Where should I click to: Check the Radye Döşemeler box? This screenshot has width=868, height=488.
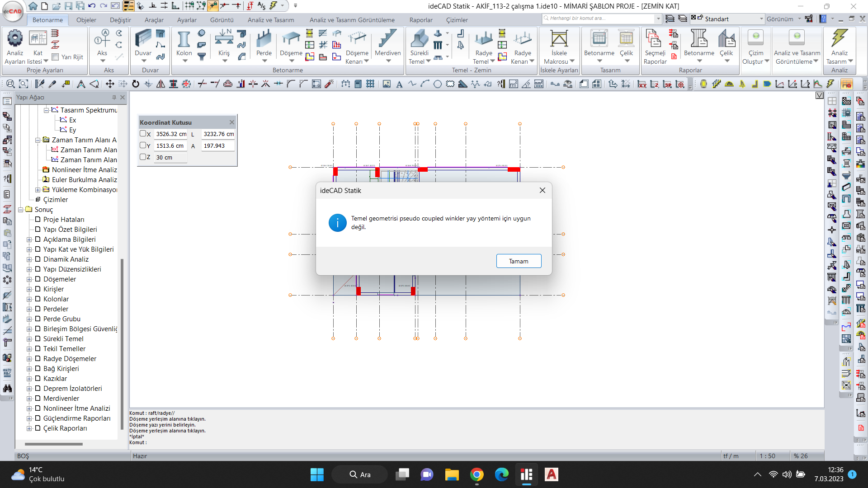click(x=38, y=358)
